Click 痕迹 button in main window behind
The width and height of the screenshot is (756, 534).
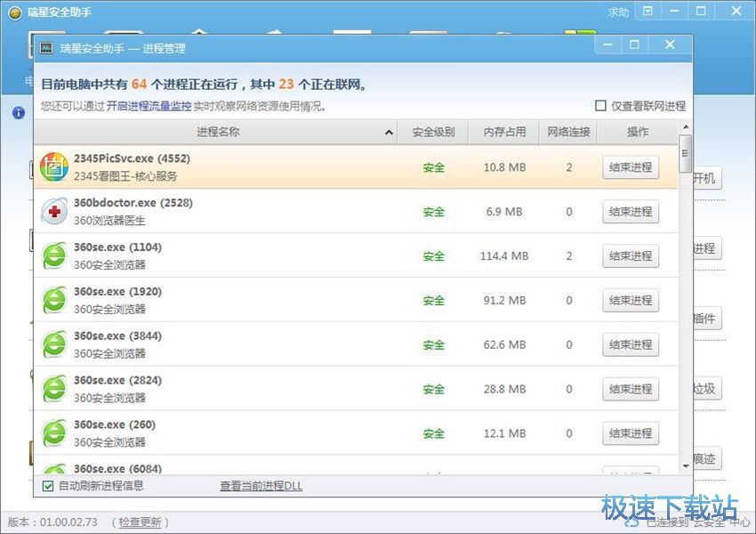click(707, 458)
